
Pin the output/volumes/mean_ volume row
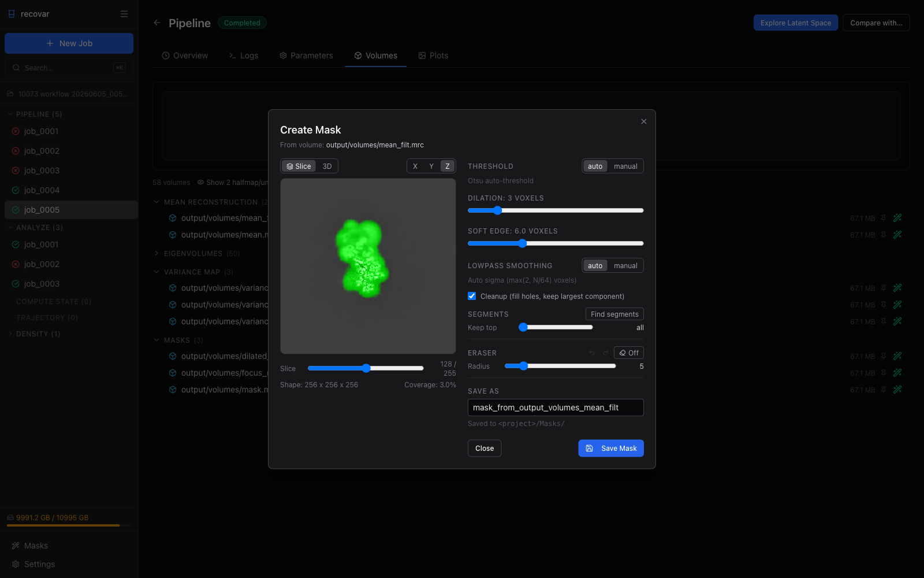tap(884, 218)
